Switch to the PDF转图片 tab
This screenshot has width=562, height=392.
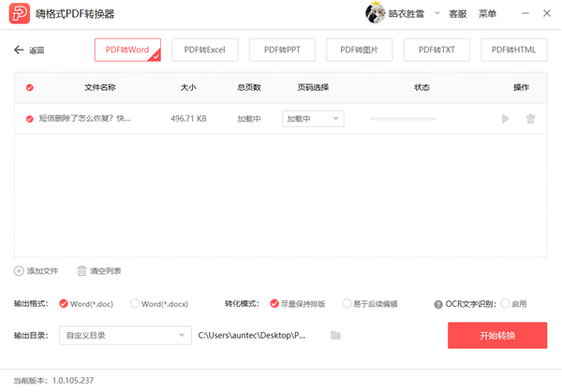360,50
